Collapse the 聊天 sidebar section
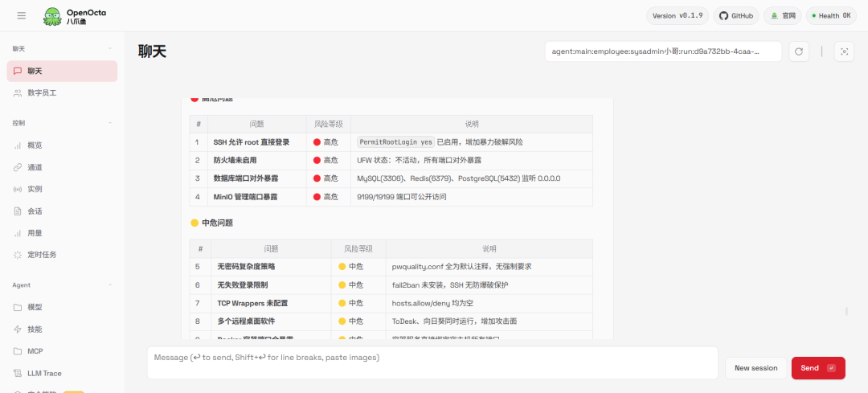The width and height of the screenshot is (868, 393). point(110,49)
